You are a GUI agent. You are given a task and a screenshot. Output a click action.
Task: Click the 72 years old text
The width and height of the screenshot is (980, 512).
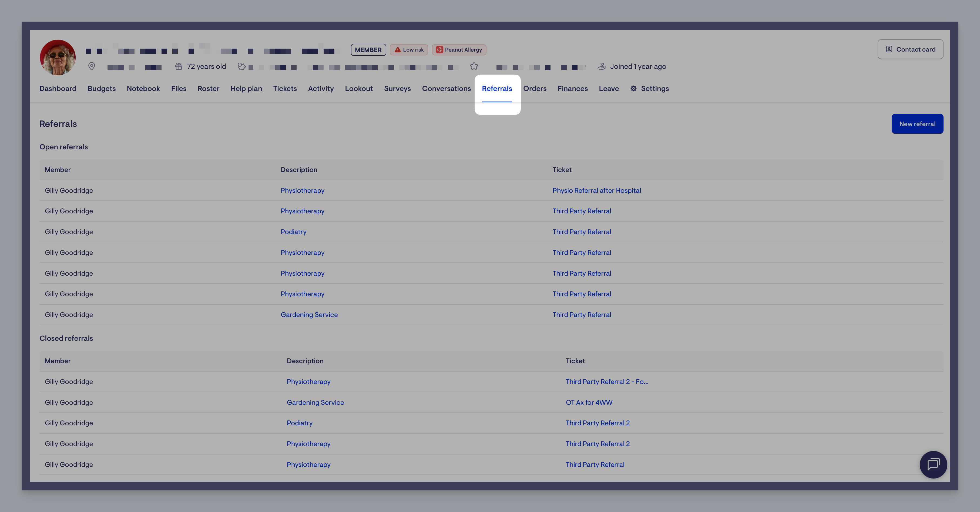[206, 67]
